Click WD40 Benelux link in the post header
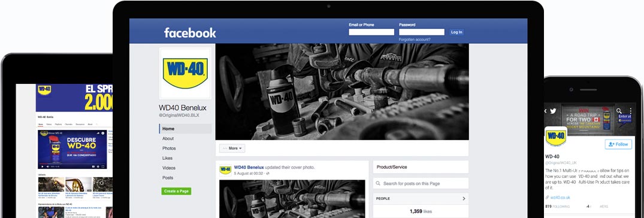Screen dimensions: 644x218 249,168
